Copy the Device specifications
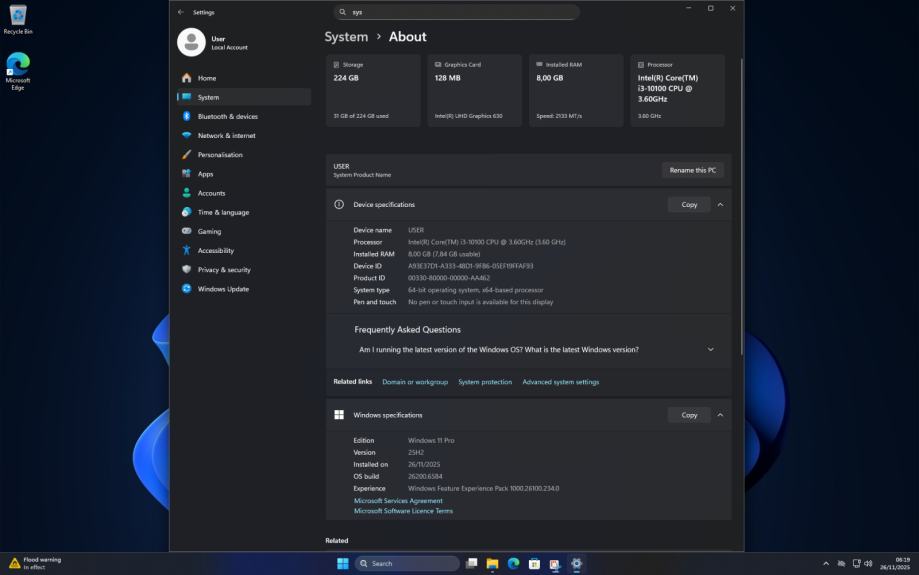 point(689,205)
